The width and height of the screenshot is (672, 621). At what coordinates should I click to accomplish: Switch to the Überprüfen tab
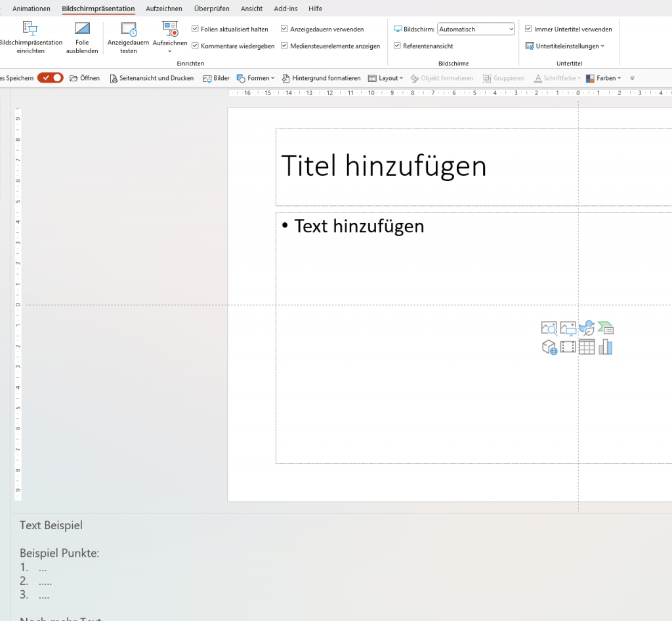(x=212, y=9)
